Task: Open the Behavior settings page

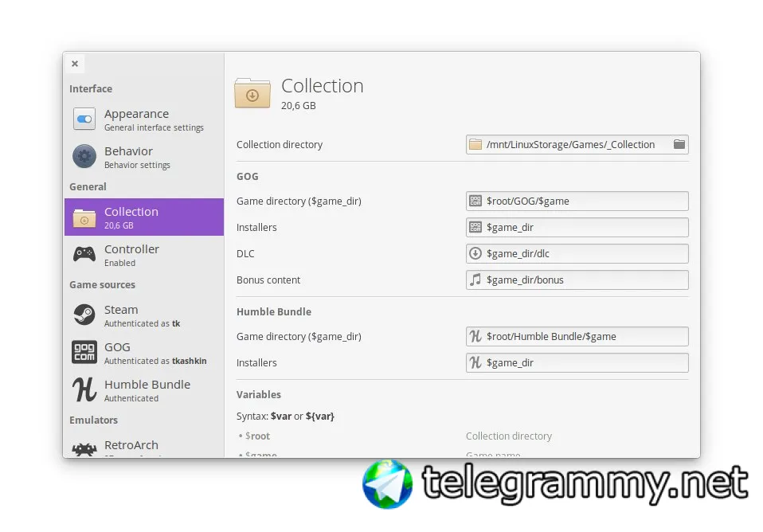Action: pos(144,157)
